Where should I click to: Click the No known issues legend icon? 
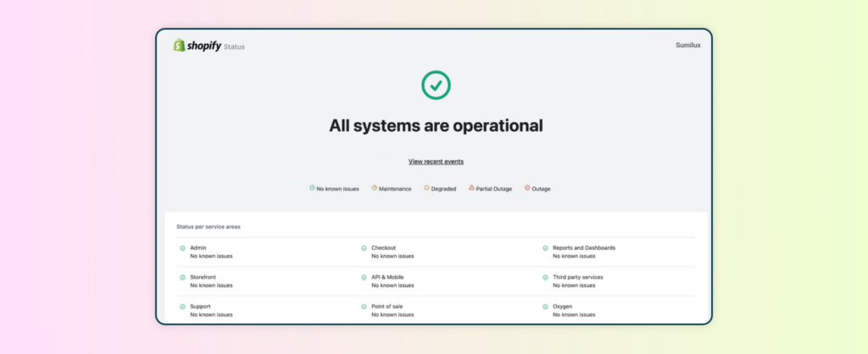click(x=312, y=188)
